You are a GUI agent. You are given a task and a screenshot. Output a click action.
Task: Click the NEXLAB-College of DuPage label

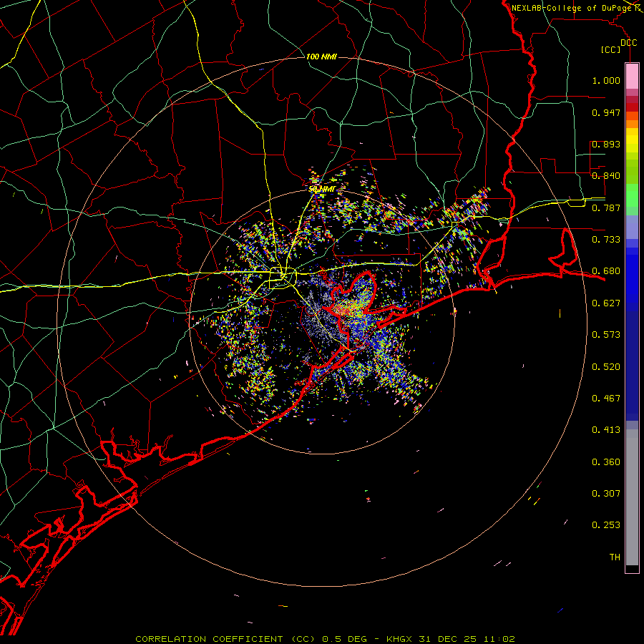pyautogui.click(x=571, y=8)
